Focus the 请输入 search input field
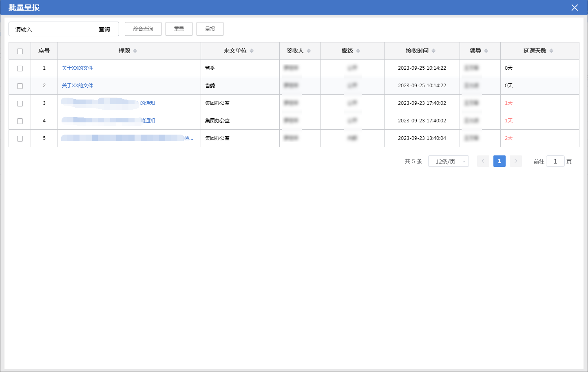This screenshot has width=588, height=372. [49, 29]
